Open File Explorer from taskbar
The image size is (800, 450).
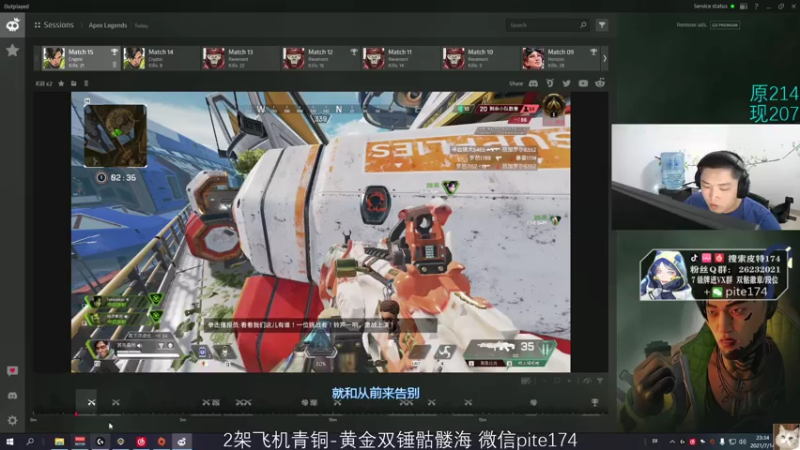(x=59, y=441)
